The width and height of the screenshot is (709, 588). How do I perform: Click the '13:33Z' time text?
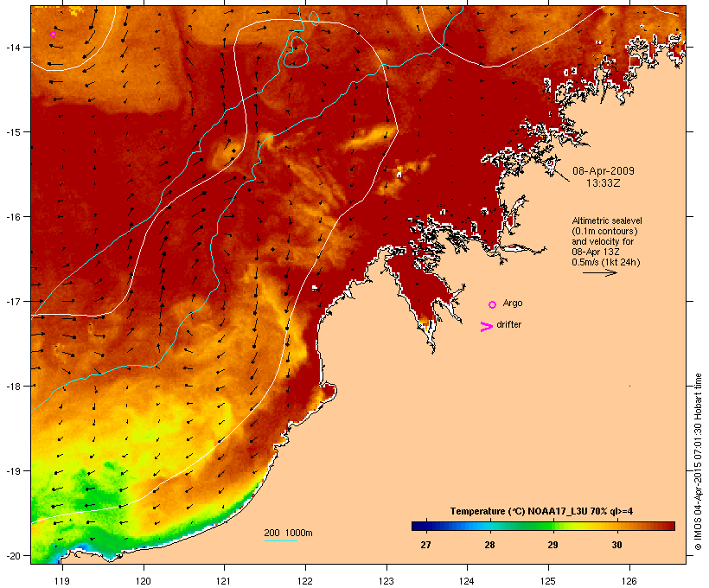click(x=604, y=183)
